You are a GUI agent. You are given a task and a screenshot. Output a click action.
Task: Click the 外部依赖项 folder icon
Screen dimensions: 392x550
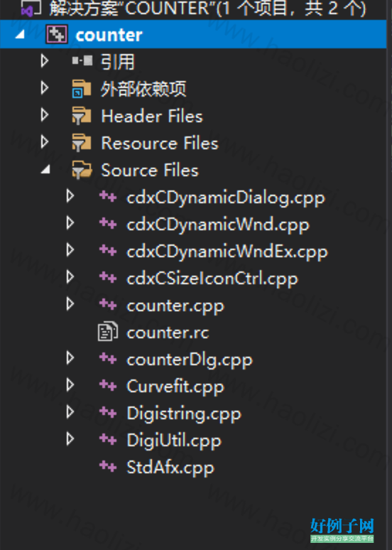click(x=82, y=88)
